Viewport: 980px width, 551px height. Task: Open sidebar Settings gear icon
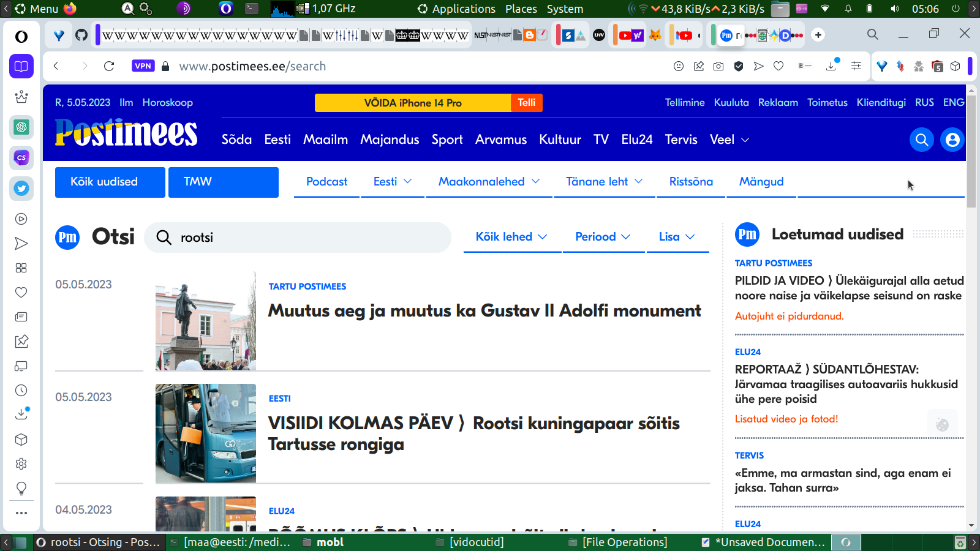[x=21, y=464]
